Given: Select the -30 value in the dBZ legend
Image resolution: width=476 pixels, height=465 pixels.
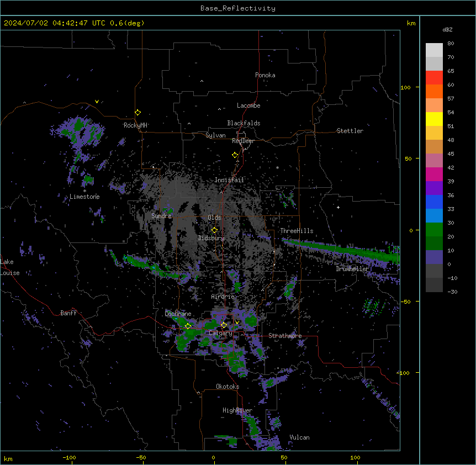Looking at the screenshot, I should coord(452,292).
